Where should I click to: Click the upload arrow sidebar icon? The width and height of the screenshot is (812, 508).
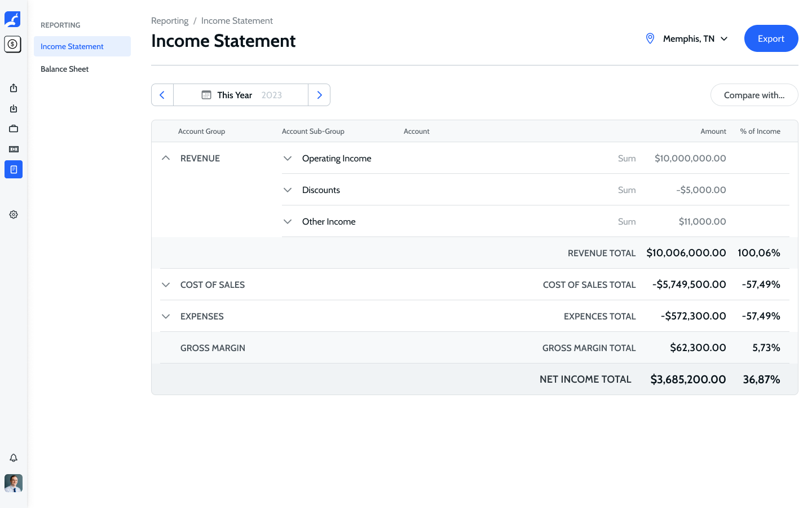point(14,88)
